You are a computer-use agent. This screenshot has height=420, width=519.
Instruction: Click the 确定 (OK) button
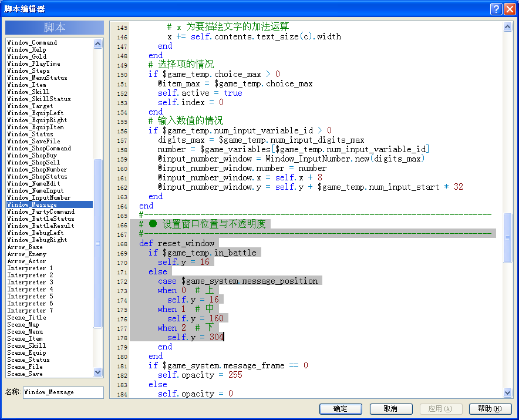click(341, 409)
